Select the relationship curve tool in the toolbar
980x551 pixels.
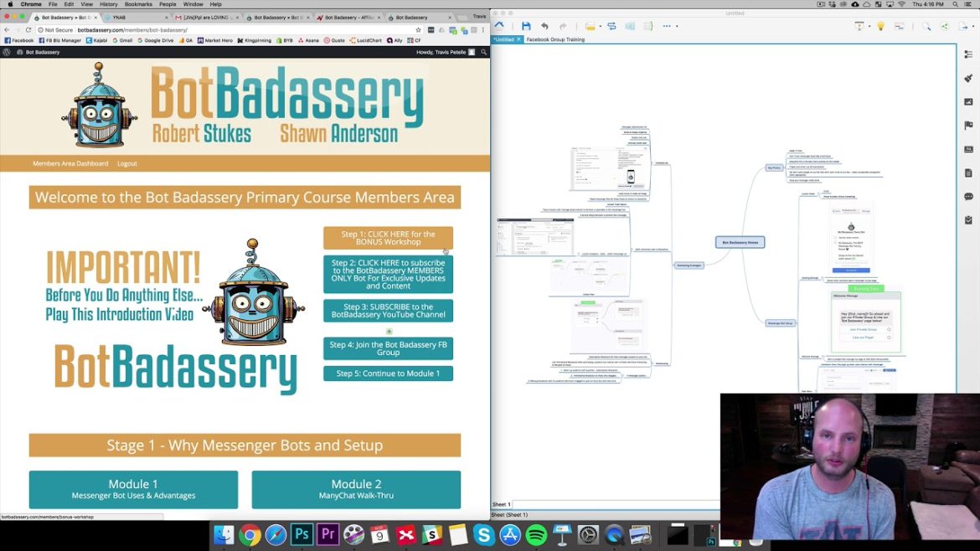[x=612, y=26]
